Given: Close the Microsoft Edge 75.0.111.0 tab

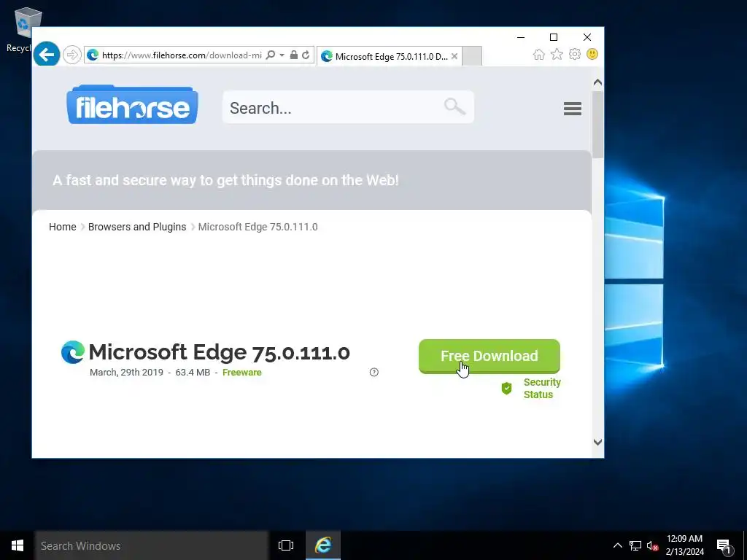Looking at the screenshot, I should pos(454,56).
